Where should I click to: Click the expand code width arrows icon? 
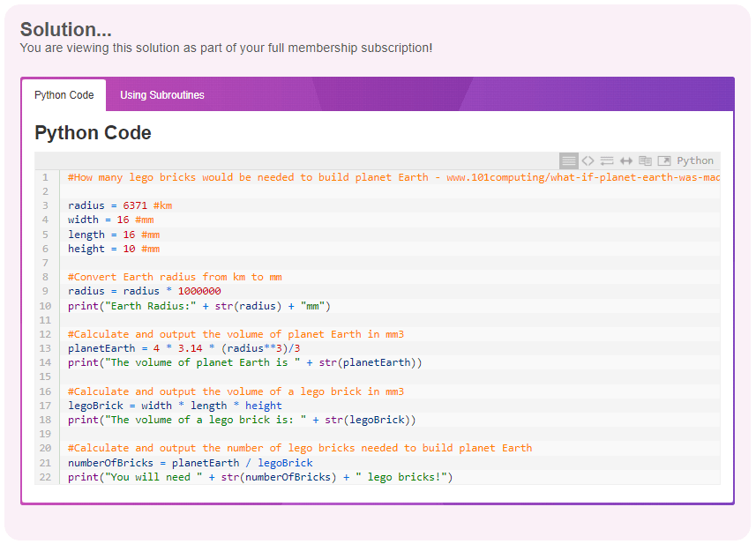625,161
